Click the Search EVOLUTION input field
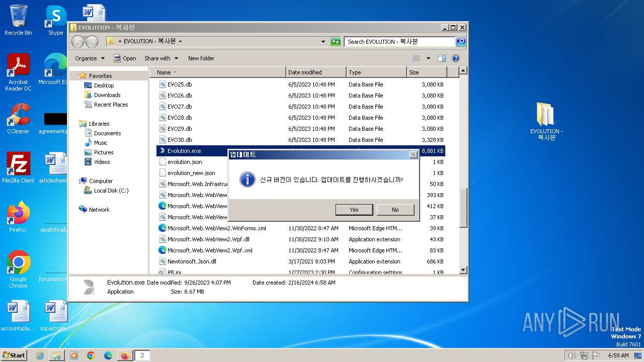This screenshot has width=644, height=362. pyautogui.click(x=400, y=42)
